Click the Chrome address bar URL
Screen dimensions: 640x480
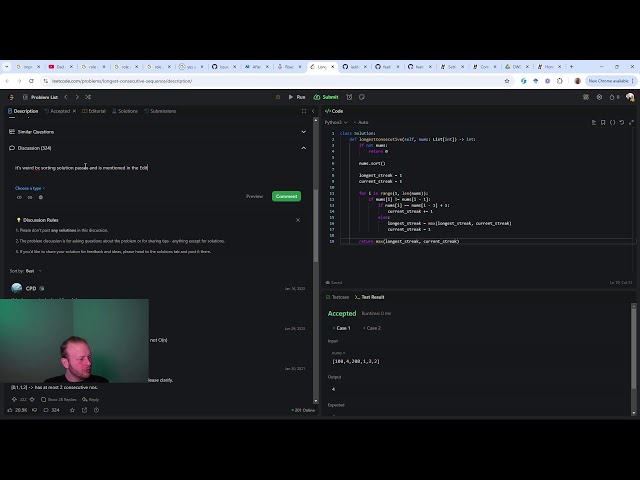tap(122, 81)
